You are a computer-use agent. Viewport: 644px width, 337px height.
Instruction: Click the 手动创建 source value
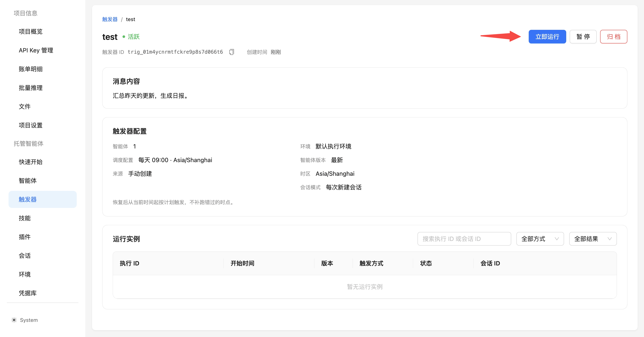point(140,173)
